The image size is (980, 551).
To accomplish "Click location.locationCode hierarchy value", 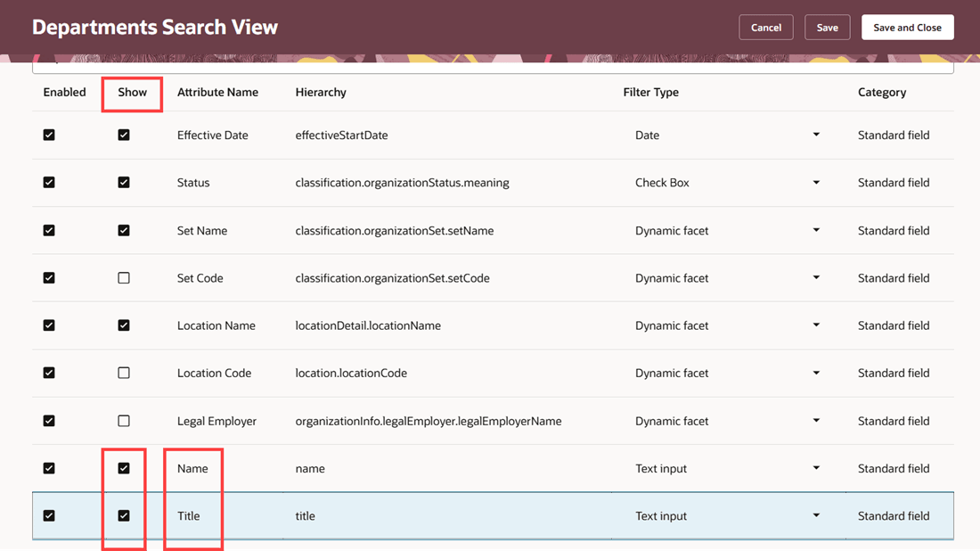I will pyautogui.click(x=351, y=373).
